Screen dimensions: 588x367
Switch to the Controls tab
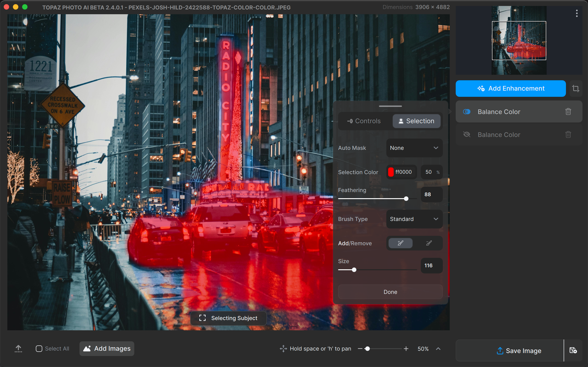click(x=364, y=121)
